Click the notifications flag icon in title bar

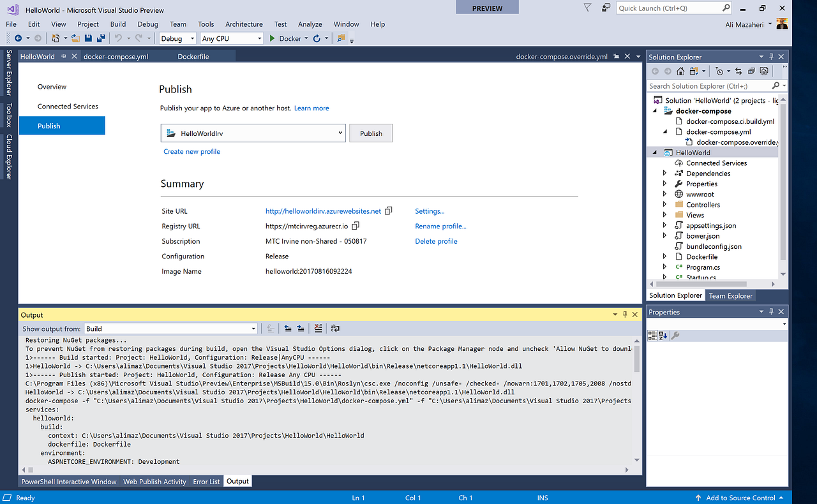tap(588, 8)
